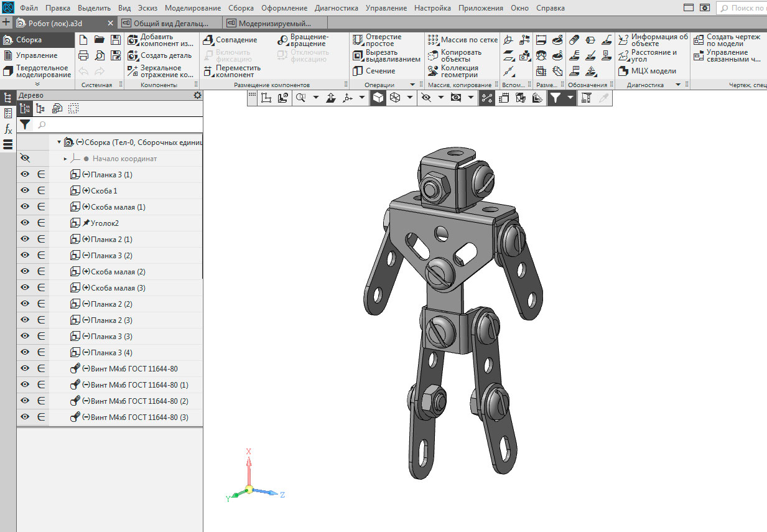Hide Винт M4x6 ГОСТ 11644-80 (3) eye
This screenshot has width=767, height=532.
point(25,417)
